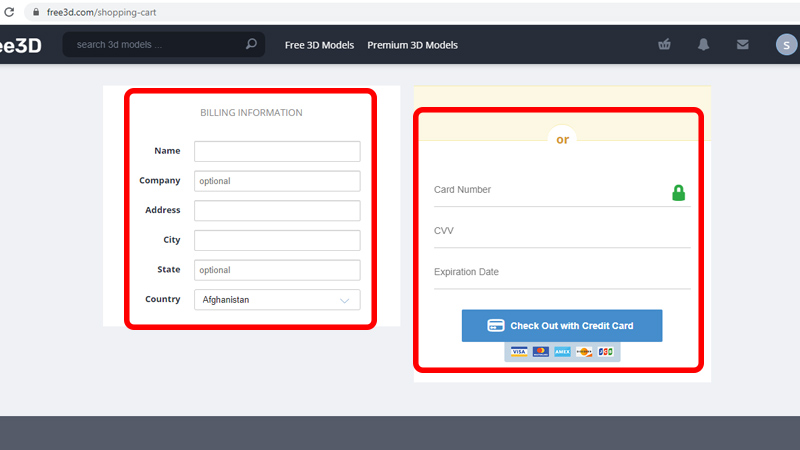Click into the Address field

(277, 210)
